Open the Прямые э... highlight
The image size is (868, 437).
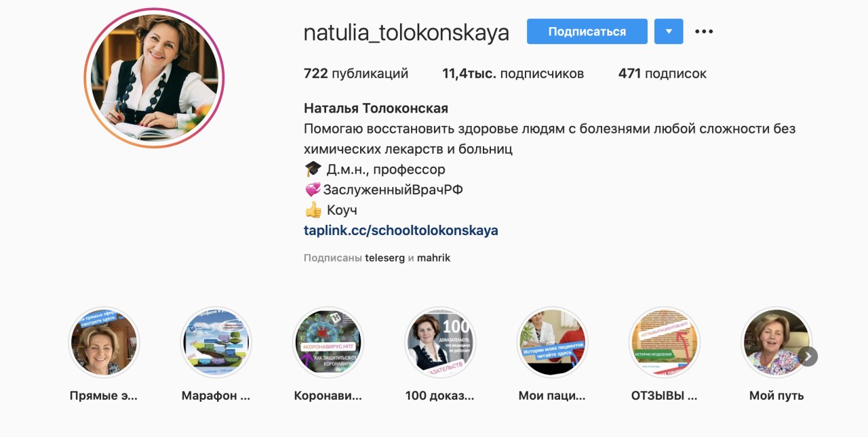coord(104,342)
